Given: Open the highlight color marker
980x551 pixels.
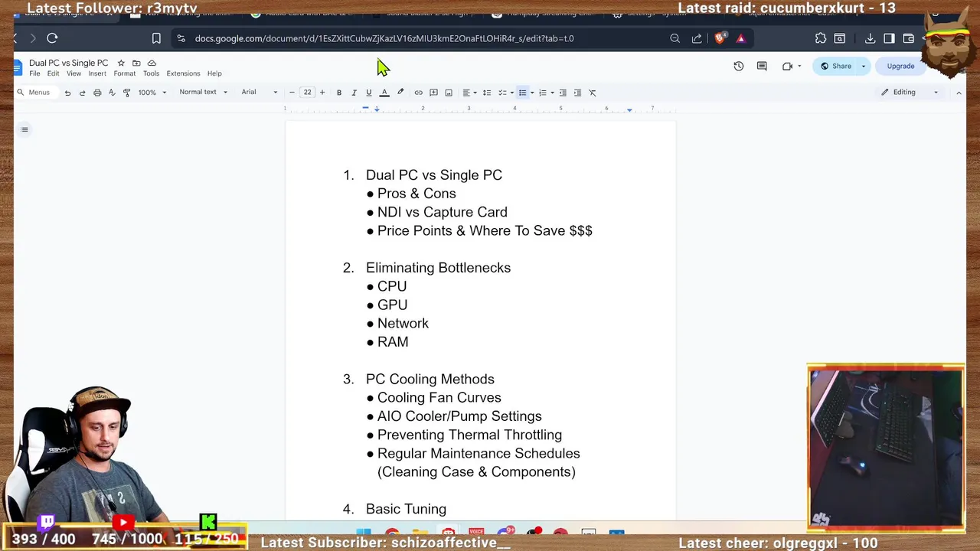Looking at the screenshot, I should (400, 93).
